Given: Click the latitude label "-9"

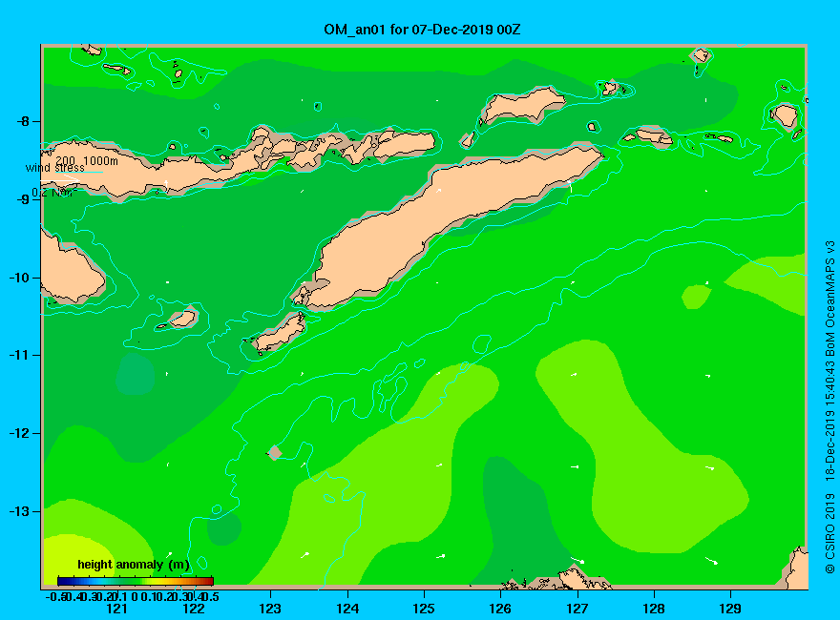Looking at the screenshot, I should click(23, 199).
